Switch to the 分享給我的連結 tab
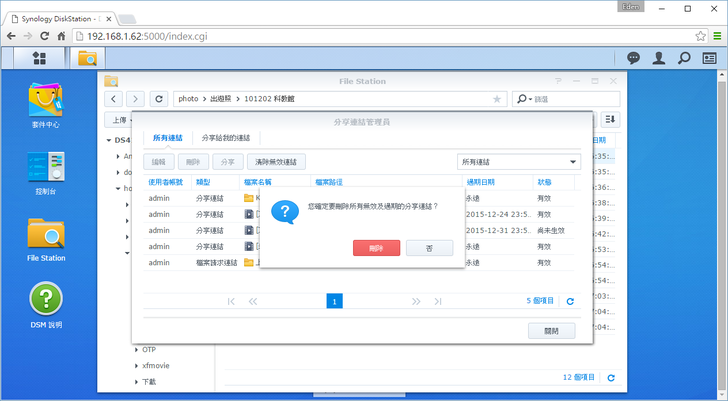728x401 pixels. pyautogui.click(x=225, y=138)
